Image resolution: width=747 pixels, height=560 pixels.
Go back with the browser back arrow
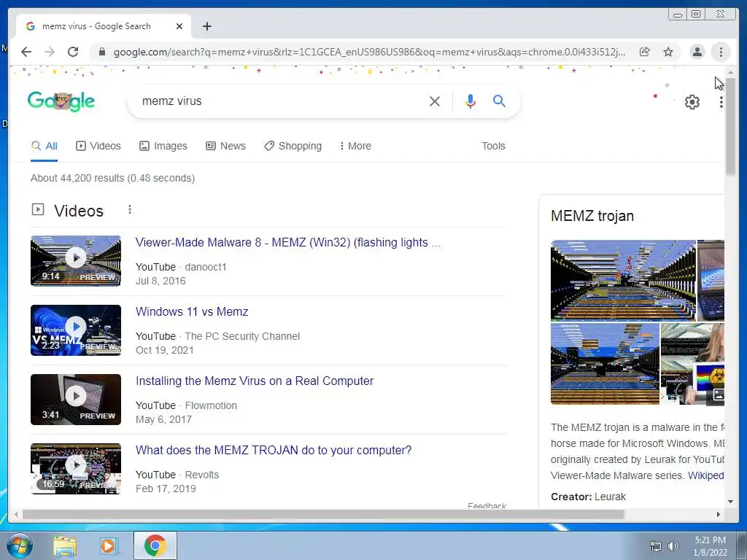point(26,52)
